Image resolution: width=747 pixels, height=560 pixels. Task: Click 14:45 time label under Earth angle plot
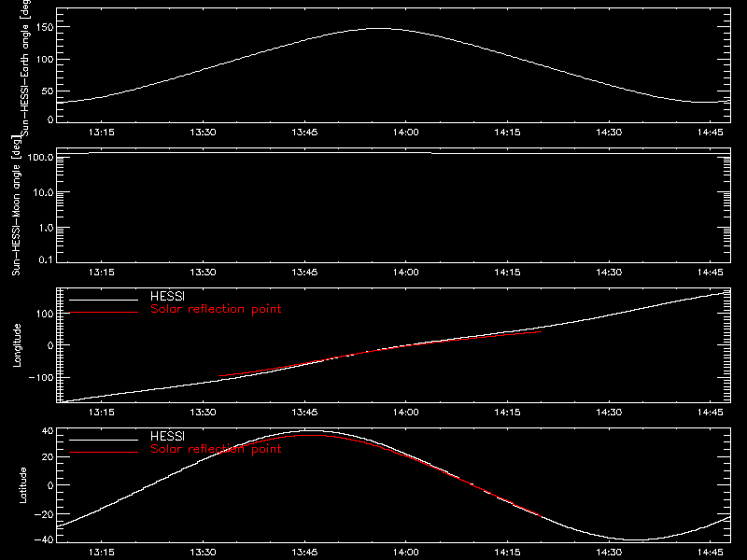[x=711, y=132]
